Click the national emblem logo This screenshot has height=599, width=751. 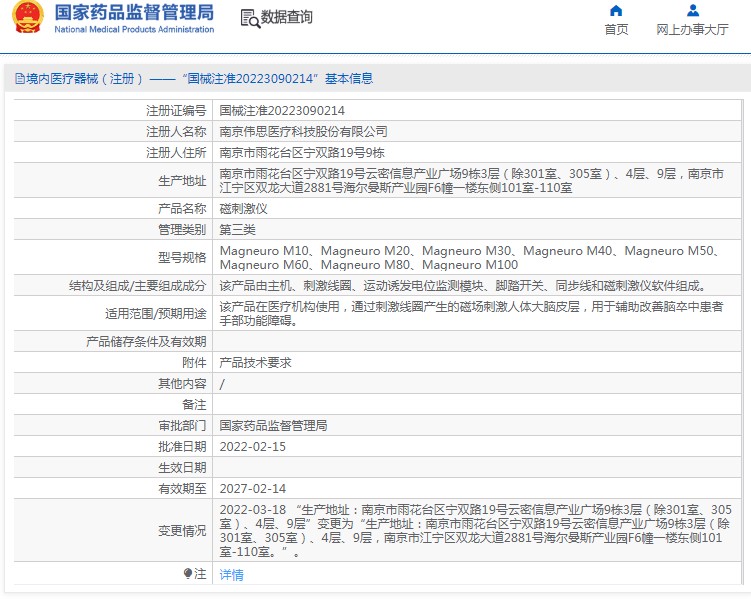point(26,18)
